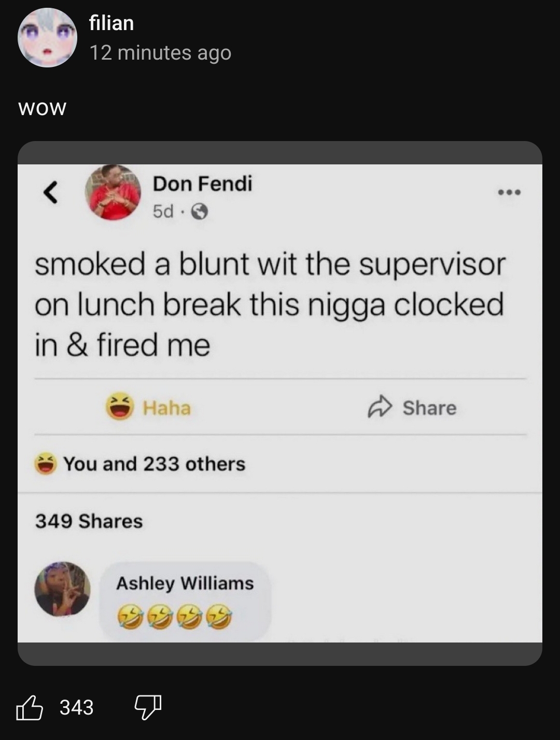Click Ashley Williams' commenter name
Viewport: 560px width, 740px height.
pyautogui.click(x=185, y=583)
